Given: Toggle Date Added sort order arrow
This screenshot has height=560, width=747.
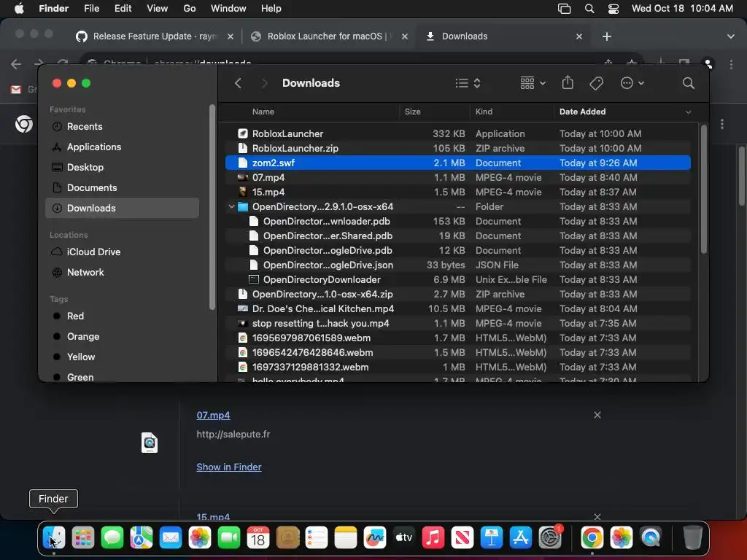Looking at the screenshot, I should 688,112.
